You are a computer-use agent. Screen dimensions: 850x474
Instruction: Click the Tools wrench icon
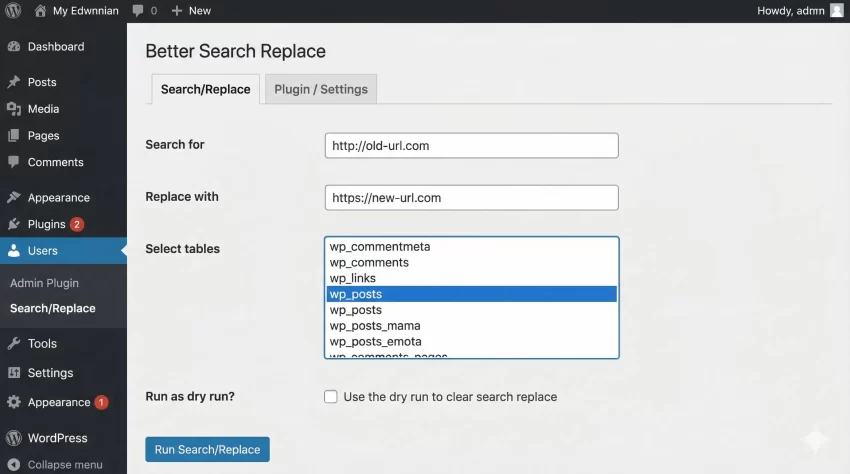(14, 343)
